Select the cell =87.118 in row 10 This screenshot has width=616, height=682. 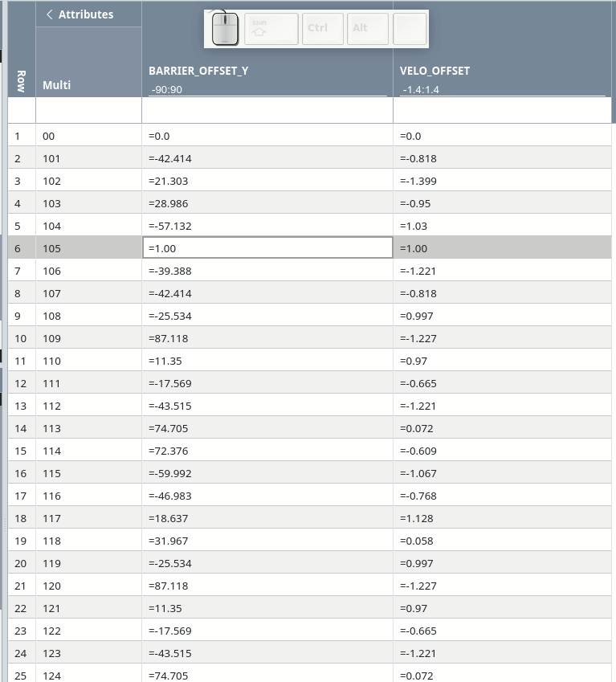[267, 338]
